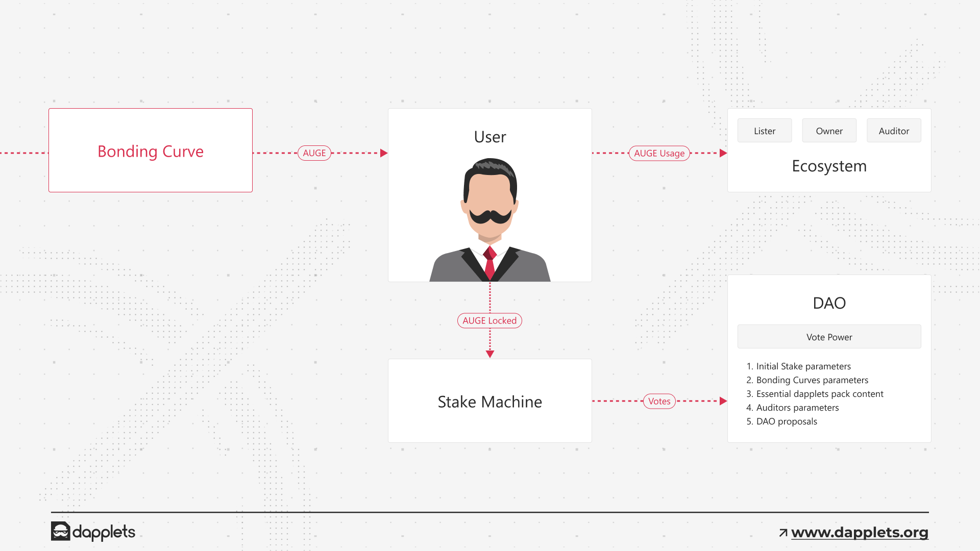Click the dapplets logo icon
Viewport: 980px width, 551px height.
click(60, 531)
